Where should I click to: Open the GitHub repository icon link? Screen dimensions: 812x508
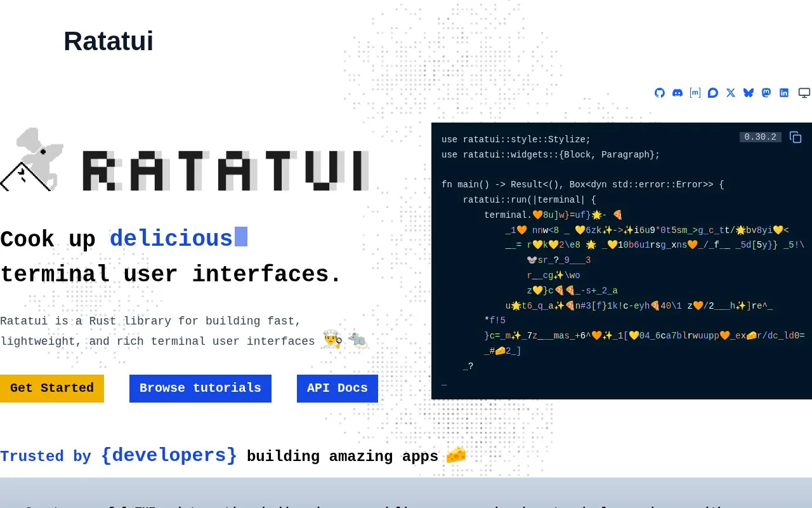point(660,93)
